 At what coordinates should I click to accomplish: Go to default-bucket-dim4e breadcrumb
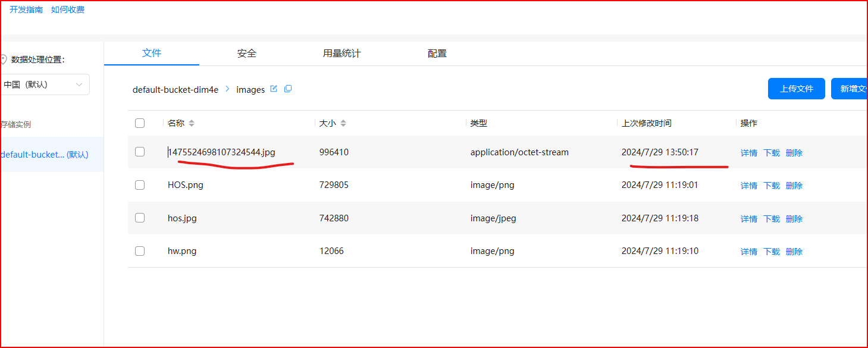pyautogui.click(x=176, y=90)
